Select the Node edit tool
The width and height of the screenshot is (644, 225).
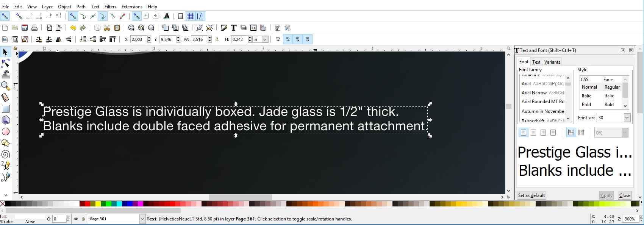click(x=5, y=63)
